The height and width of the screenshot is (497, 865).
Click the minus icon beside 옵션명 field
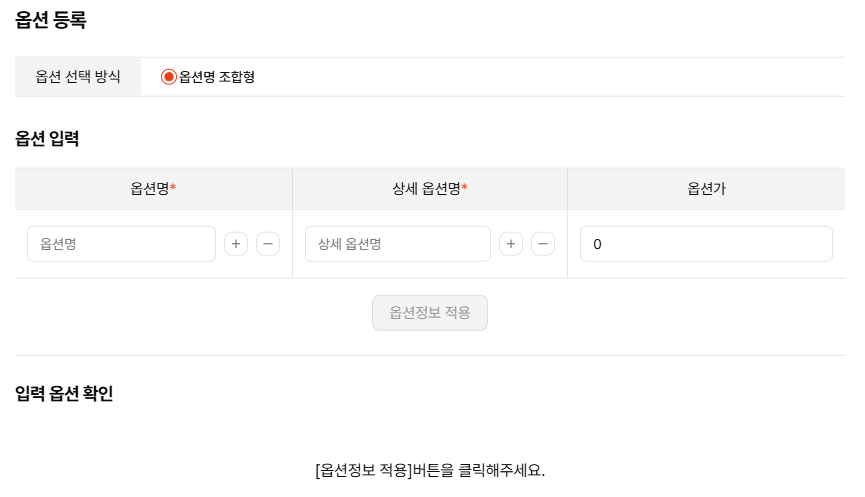click(268, 244)
